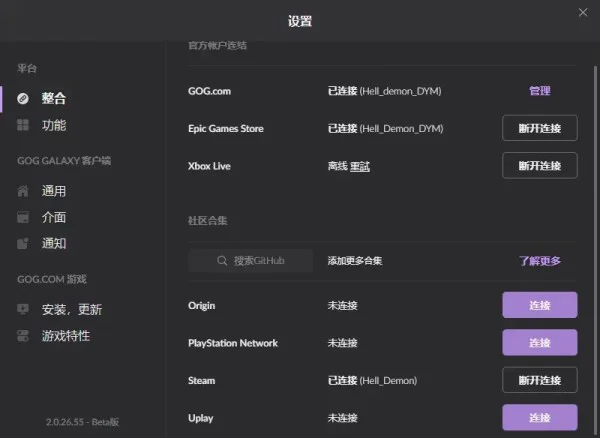Disconnect the Steam account
600x438 pixels.
[540, 380]
